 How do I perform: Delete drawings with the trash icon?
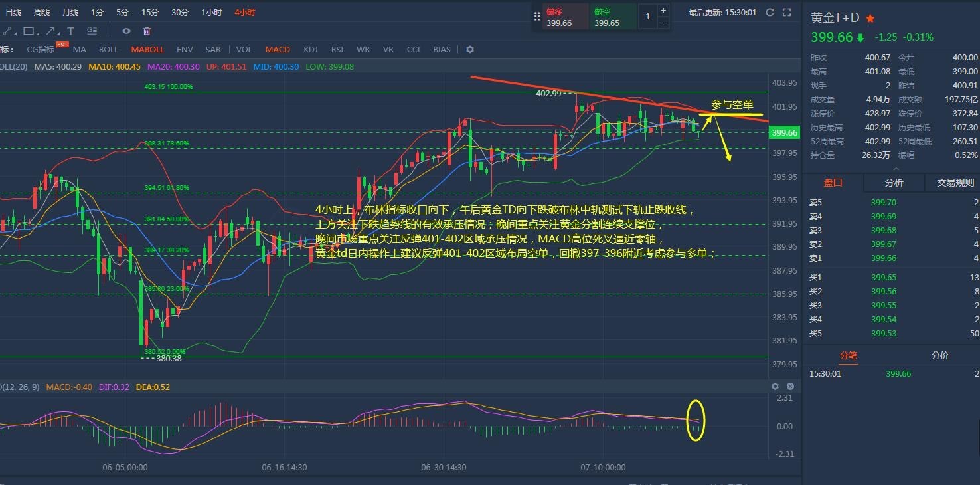click(x=147, y=31)
